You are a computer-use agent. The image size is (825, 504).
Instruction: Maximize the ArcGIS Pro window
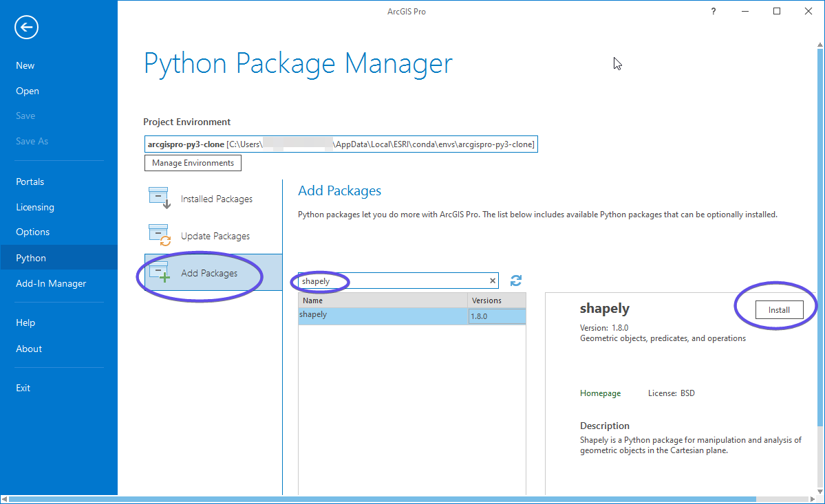777,11
